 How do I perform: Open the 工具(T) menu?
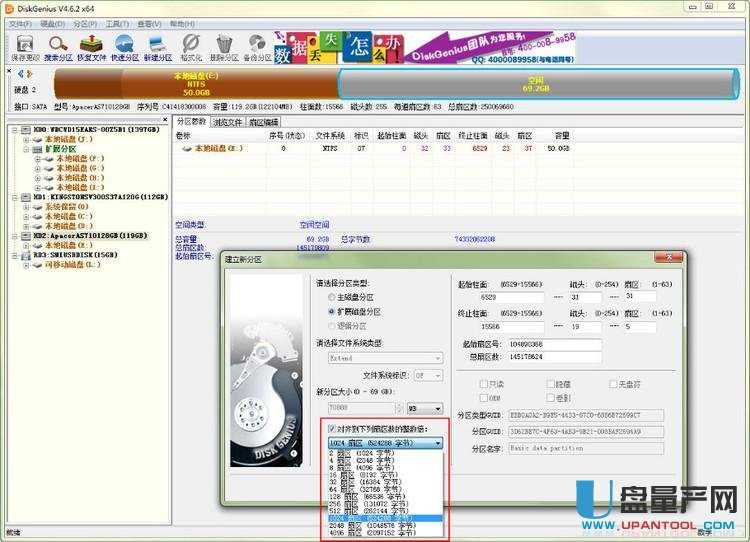(x=117, y=23)
